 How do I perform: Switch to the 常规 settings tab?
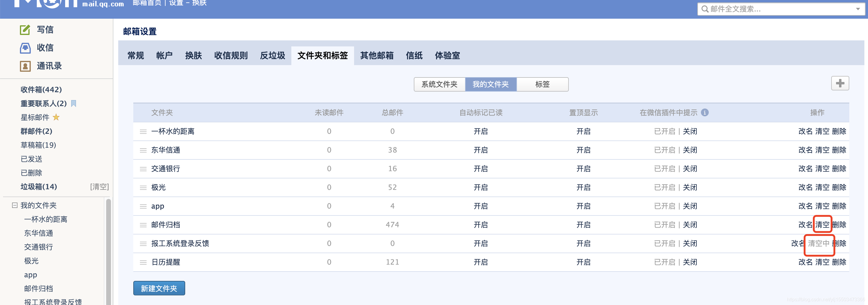pyautogui.click(x=135, y=55)
